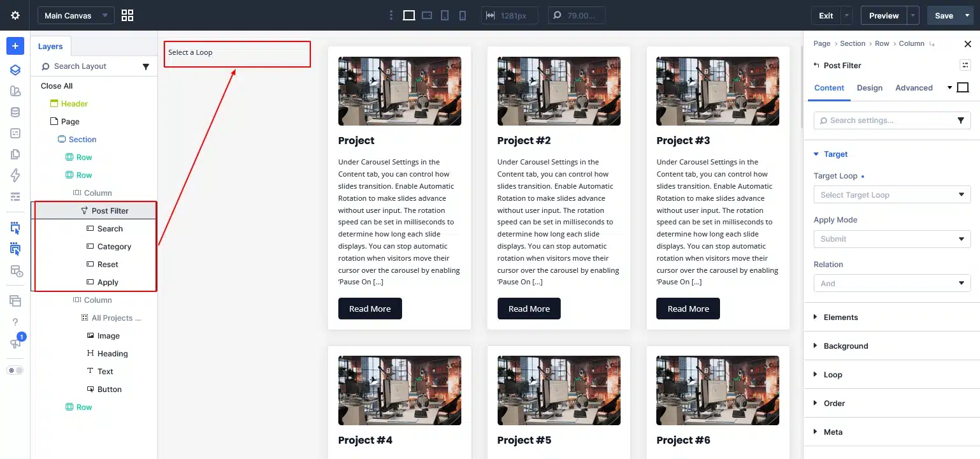Switch to tablet portrait view icon

point(445,15)
